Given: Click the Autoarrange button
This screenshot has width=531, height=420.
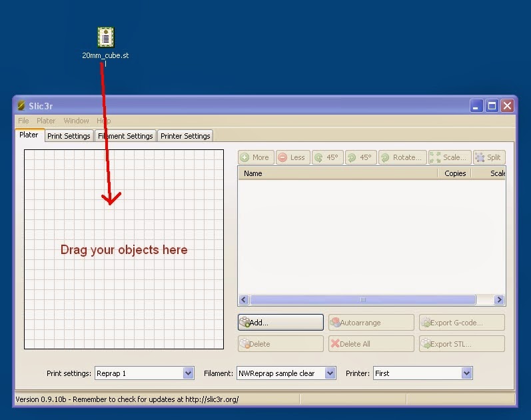Looking at the screenshot, I should pyautogui.click(x=371, y=323).
